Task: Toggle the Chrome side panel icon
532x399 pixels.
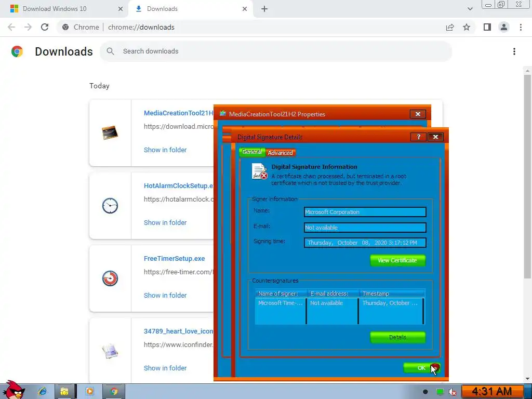Action: click(487, 27)
